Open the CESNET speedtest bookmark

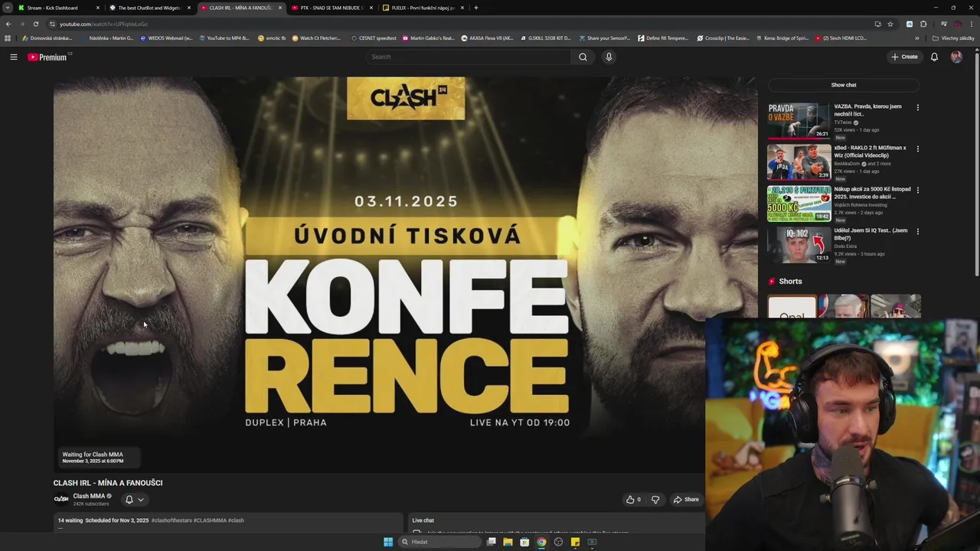tap(374, 38)
